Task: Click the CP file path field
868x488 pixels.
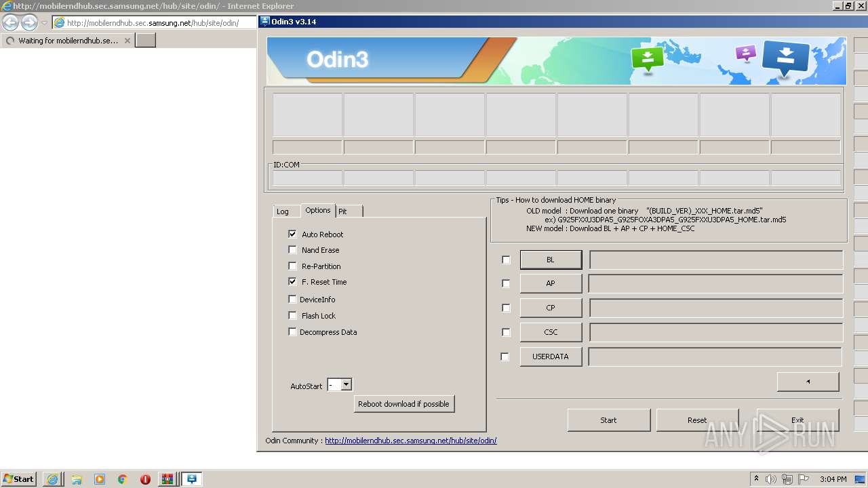Action: point(716,308)
